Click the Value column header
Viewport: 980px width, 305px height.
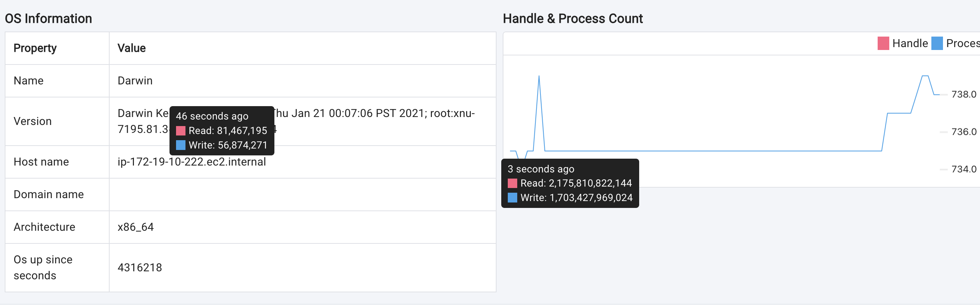point(132,48)
